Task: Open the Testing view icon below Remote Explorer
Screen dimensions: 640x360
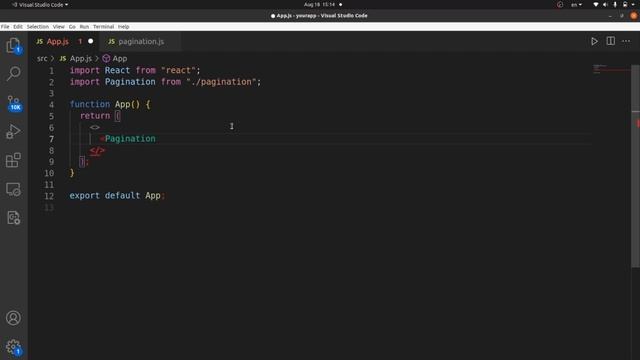Action: click(x=13, y=218)
